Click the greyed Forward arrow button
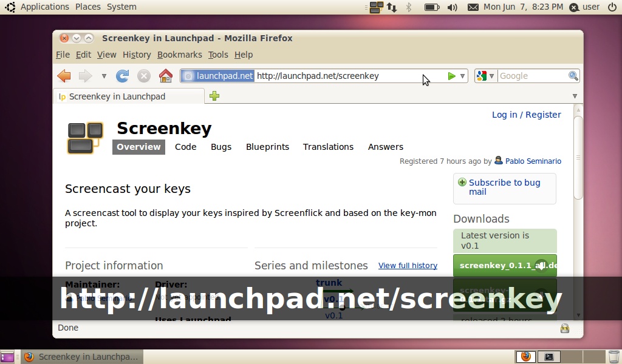The width and height of the screenshot is (622, 364). 85,76
